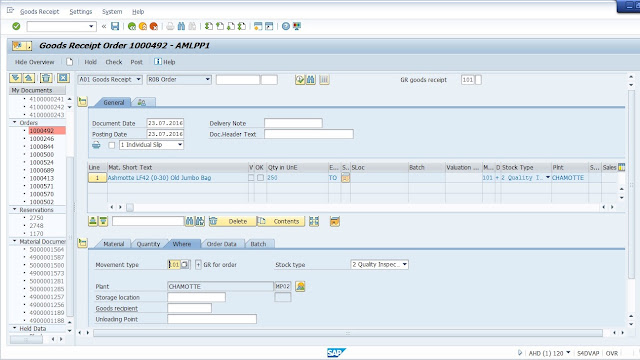Click the Delivery Note input field

click(293, 123)
